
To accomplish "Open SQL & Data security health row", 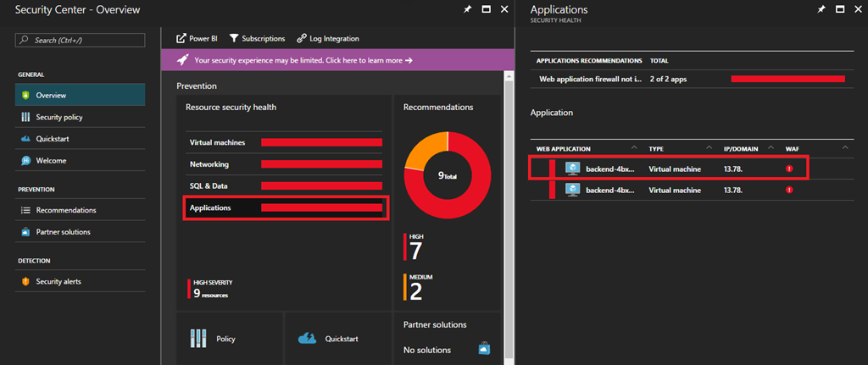I will pos(286,185).
